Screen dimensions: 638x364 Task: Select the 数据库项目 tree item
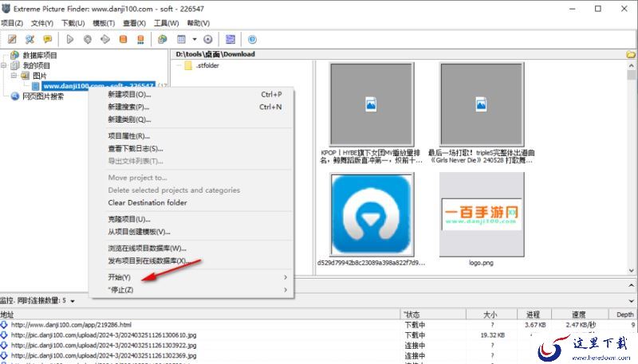(39, 55)
